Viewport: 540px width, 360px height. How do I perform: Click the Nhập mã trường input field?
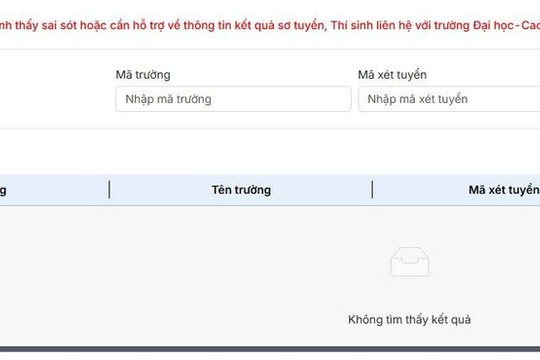click(x=233, y=99)
